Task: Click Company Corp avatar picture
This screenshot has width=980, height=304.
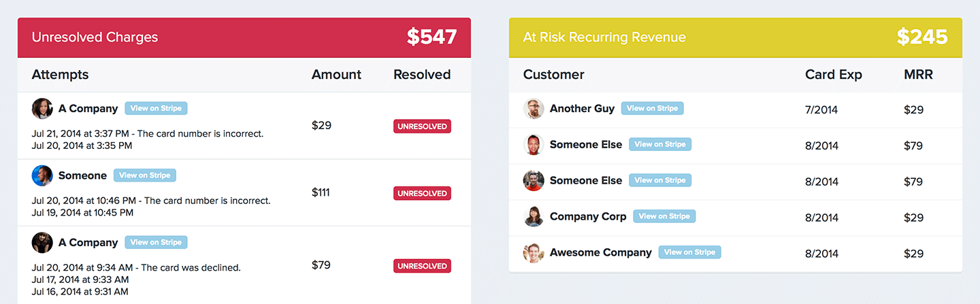Action: tap(534, 216)
